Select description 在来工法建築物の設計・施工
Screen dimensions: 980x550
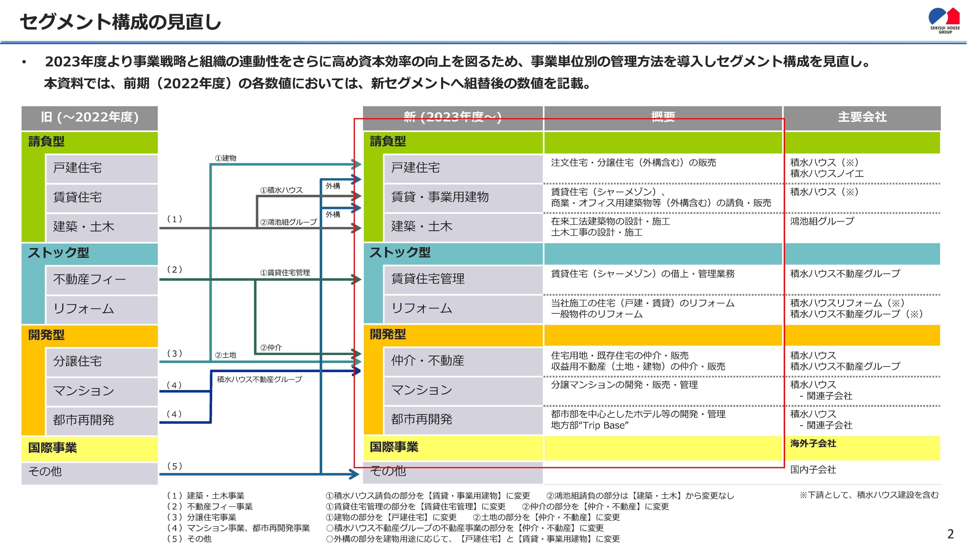[610, 221]
